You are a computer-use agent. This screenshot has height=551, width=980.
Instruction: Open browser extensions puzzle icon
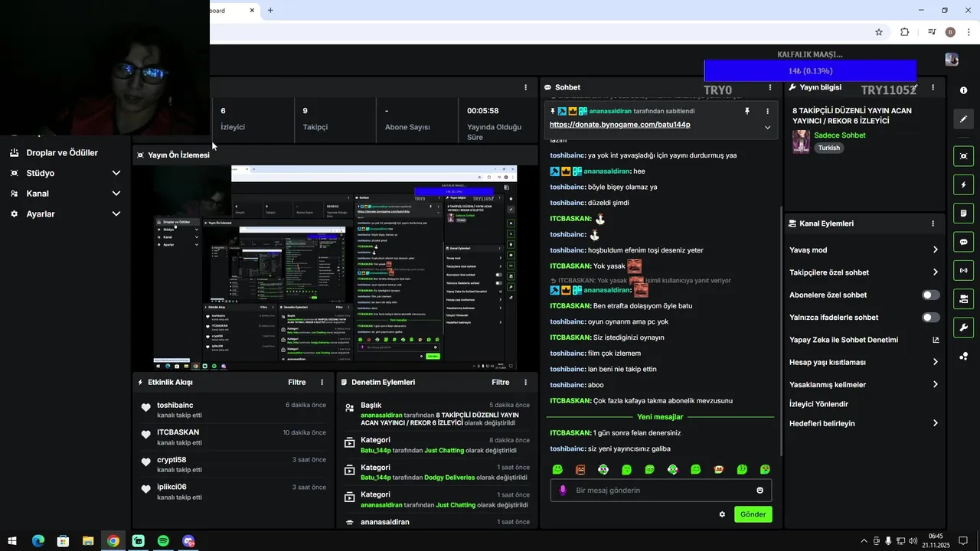[905, 32]
